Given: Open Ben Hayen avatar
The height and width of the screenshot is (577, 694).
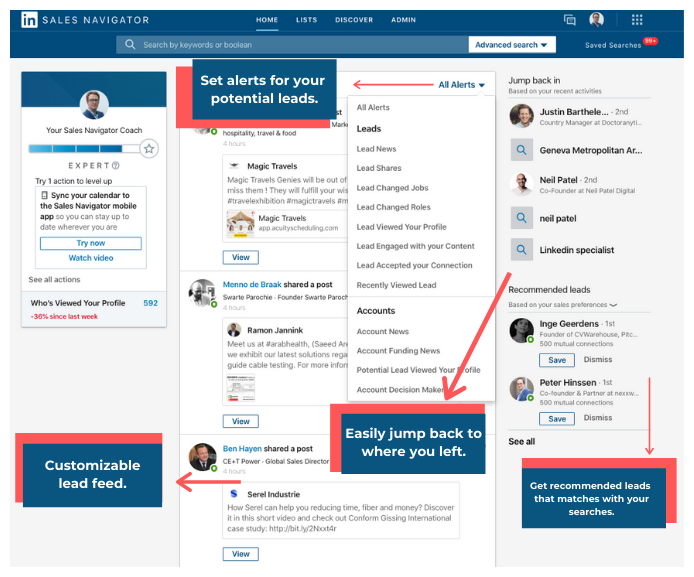Looking at the screenshot, I should coord(202,457).
